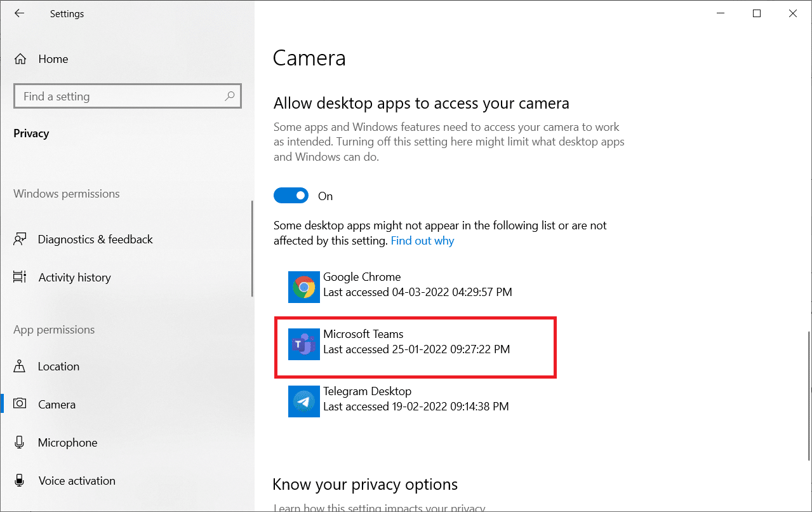Open Diagnostics & feedback settings
The width and height of the screenshot is (812, 512).
95,239
